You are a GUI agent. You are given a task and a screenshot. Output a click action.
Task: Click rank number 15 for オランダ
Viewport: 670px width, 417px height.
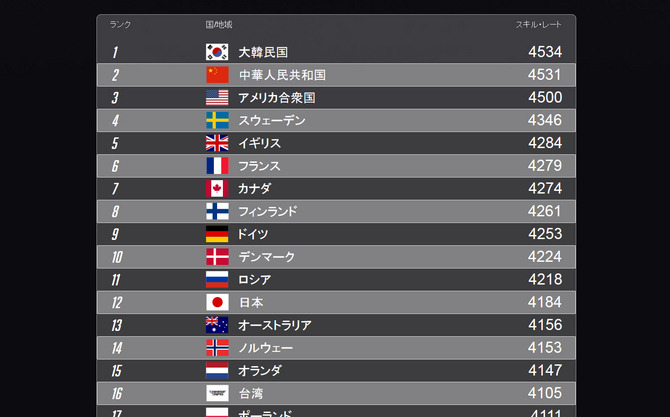click(117, 370)
